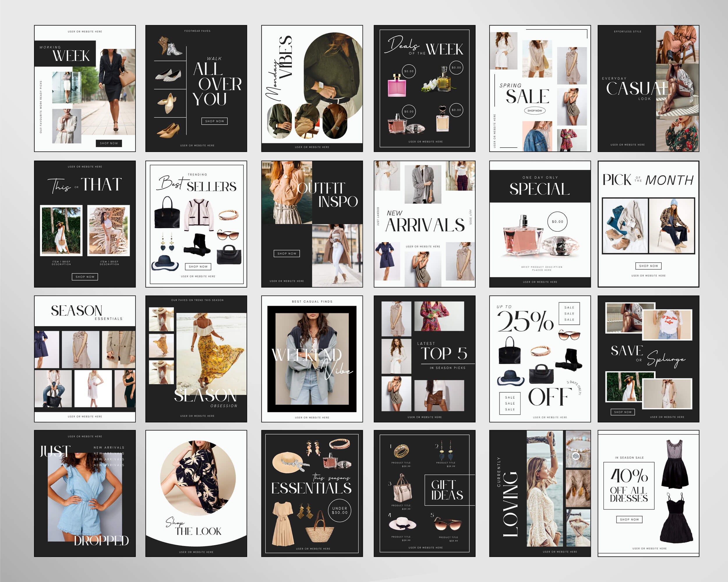
Task: Choose the Season Obsession template
Action: pyautogui.click(x=196, y=359)
